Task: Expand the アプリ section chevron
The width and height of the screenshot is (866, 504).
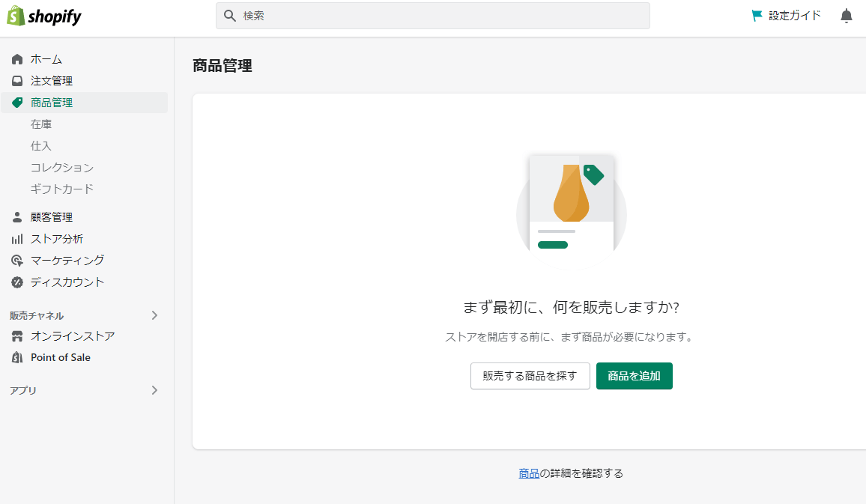Action: point(155,390)
